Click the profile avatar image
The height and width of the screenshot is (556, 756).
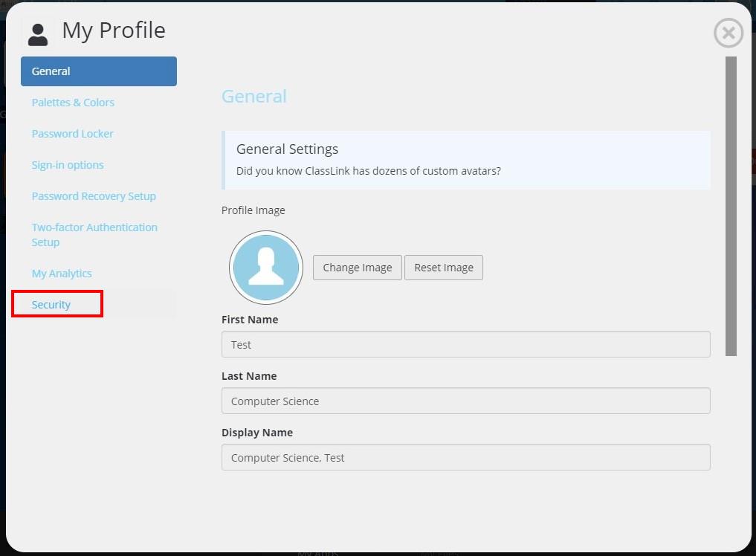pyautogui.click(x=266, y=267)
